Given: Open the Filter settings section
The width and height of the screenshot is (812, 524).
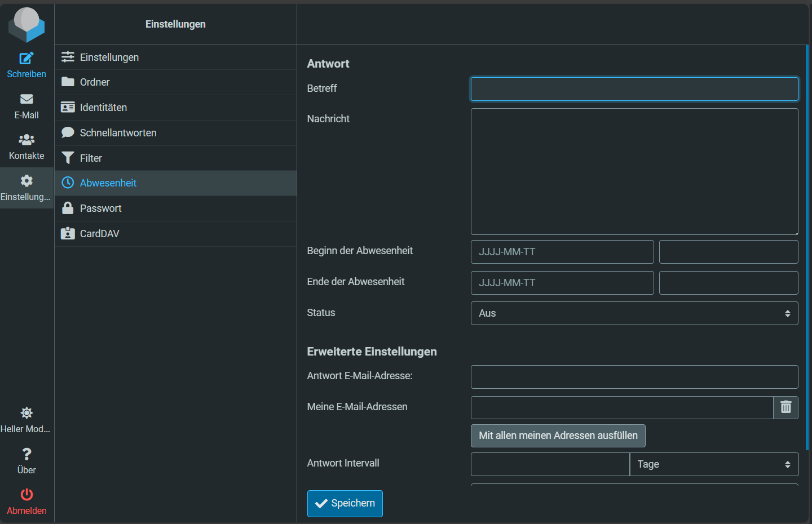Looking at the screenshot, I should 91,158.
